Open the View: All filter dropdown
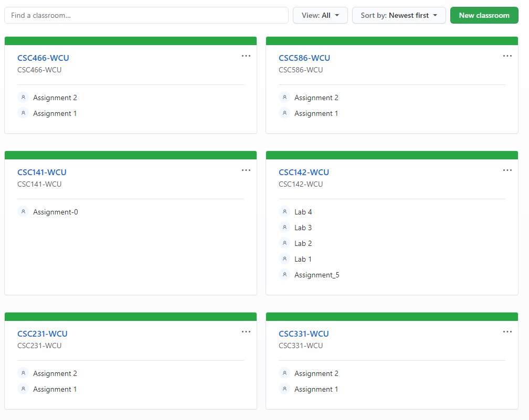This screenshot has width=529, height=420. point(320,15)
